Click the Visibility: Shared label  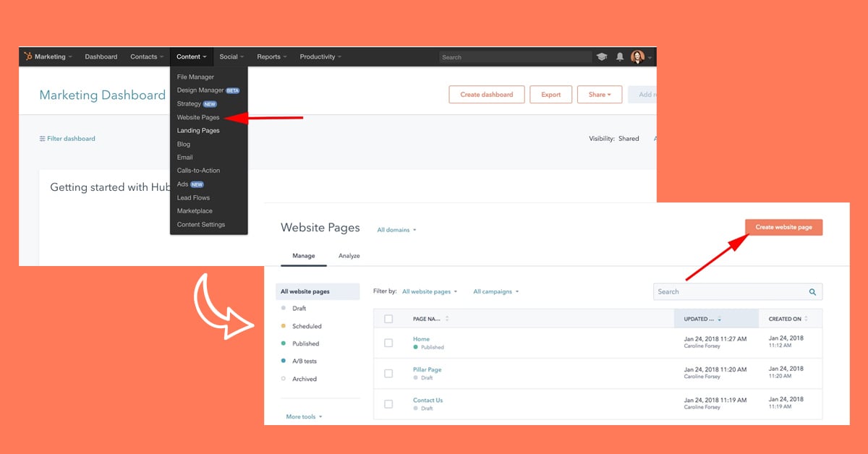614,139
